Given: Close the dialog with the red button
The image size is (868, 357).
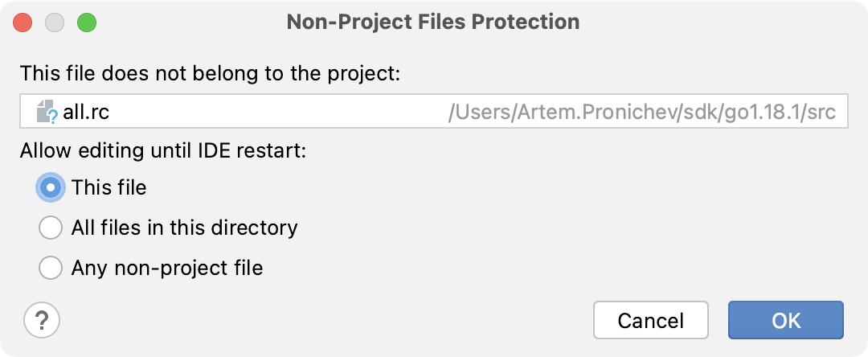Looking at the screenshot, I should pyautogui.click(x=23, y=22).
